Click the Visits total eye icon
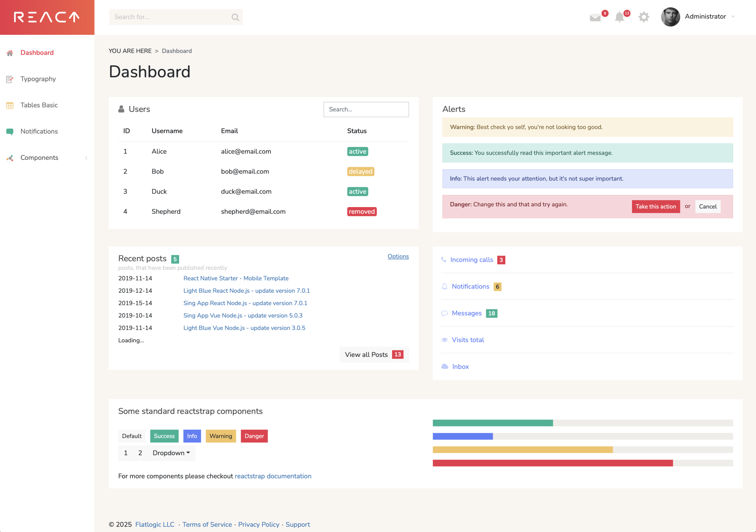 [444, 340]
